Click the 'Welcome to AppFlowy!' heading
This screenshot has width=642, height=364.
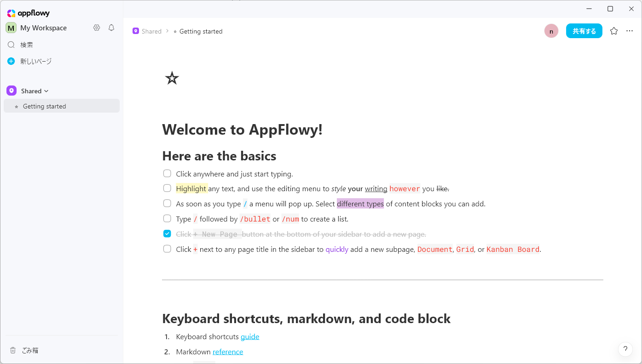point(243,130)
